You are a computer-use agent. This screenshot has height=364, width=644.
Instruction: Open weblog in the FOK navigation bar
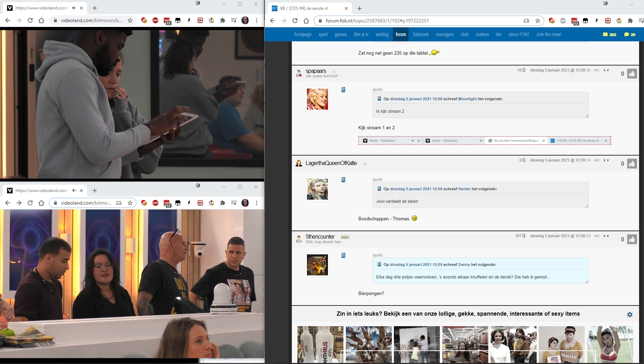[x=382, y=34]
